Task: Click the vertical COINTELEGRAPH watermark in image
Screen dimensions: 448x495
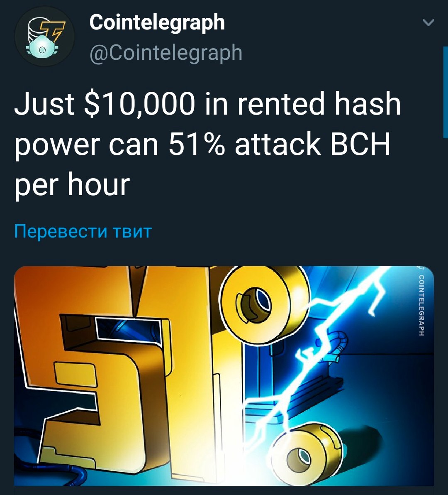Action: [x=421, y=305]
